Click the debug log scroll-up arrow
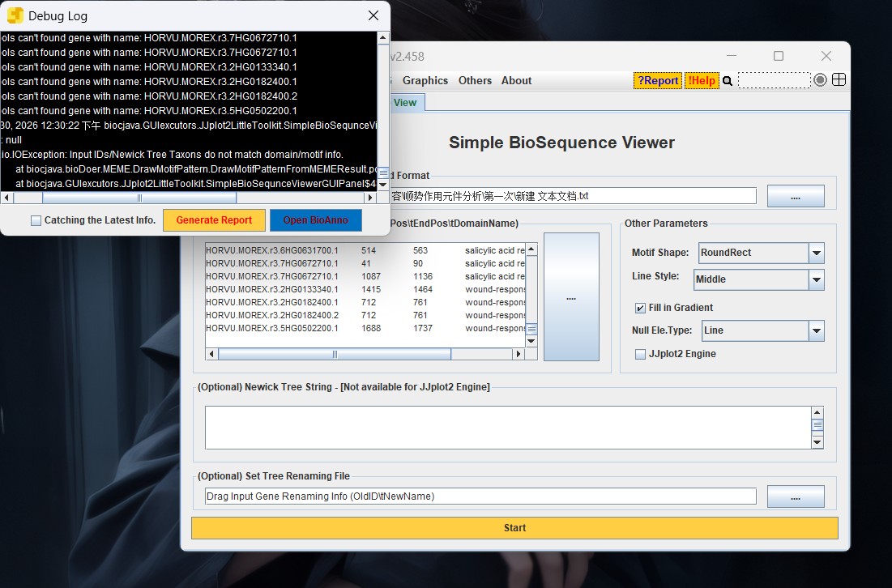Image resolution: width=892 pixels, height=588 pixels. coord(383,38)
